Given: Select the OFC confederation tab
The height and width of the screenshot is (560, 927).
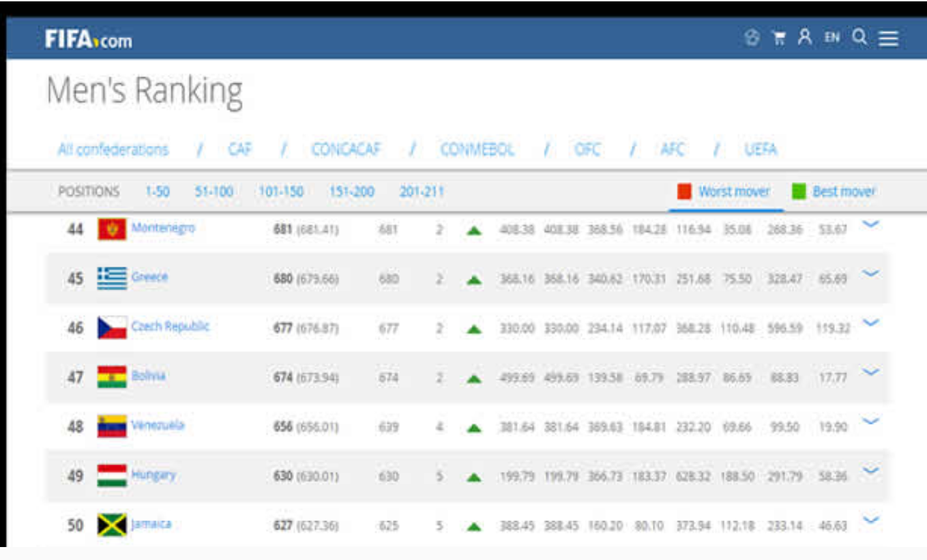Looking at the screenshot, I should [x=587, y=149].
